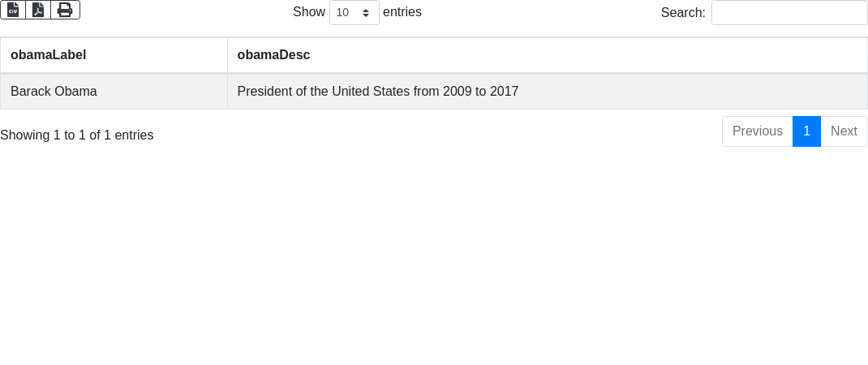Click the 'entries' label after dropdown
868x365 pixels.
click(402, 12)
